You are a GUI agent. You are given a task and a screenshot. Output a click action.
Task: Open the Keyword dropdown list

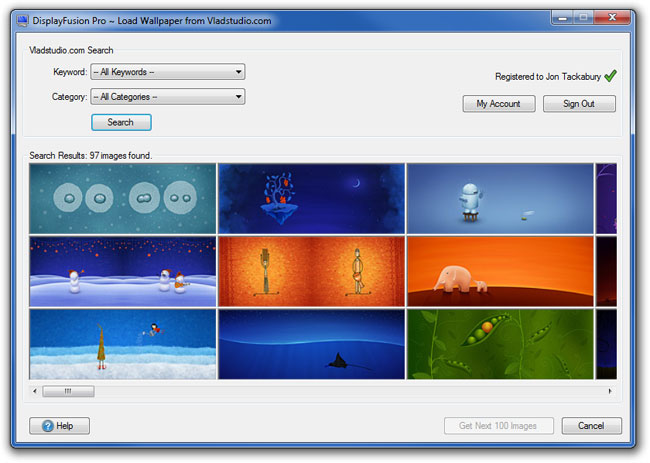(x=168, y=72)
